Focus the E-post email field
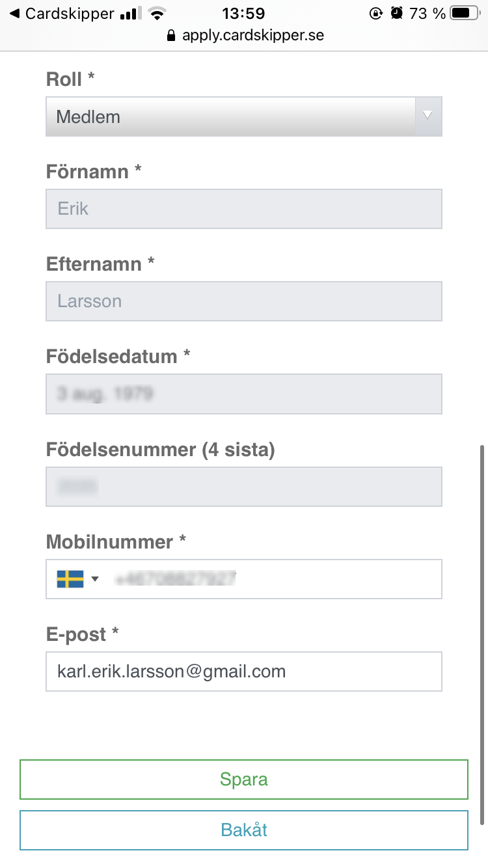Image resolution: width=488 pixels, height=868 pixels. [244, 671]
